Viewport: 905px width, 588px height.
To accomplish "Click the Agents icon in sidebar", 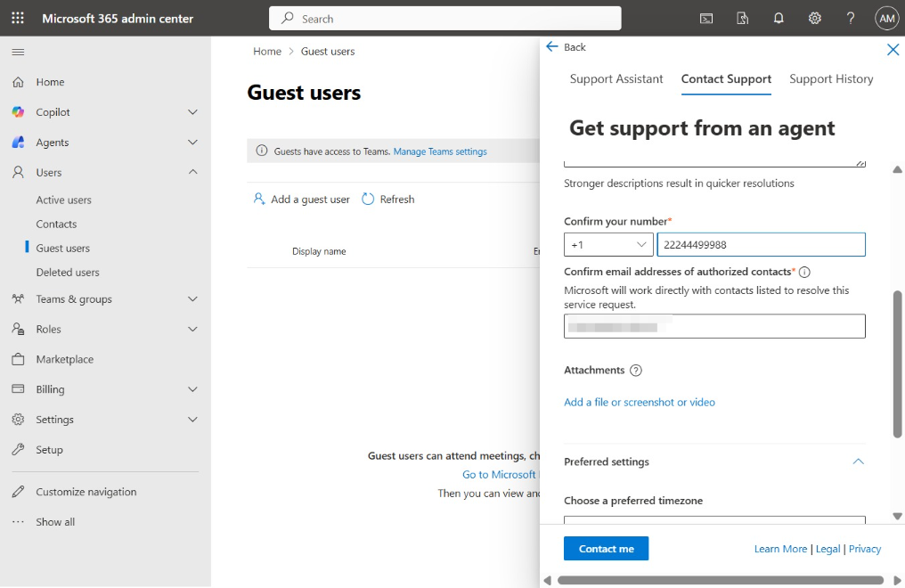I will [x=18, y=142].
